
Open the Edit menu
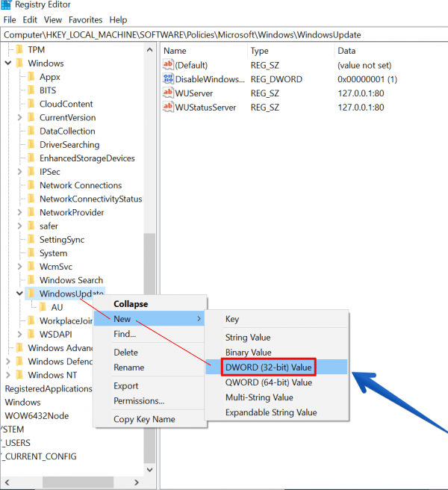click(x=30, y=19)
